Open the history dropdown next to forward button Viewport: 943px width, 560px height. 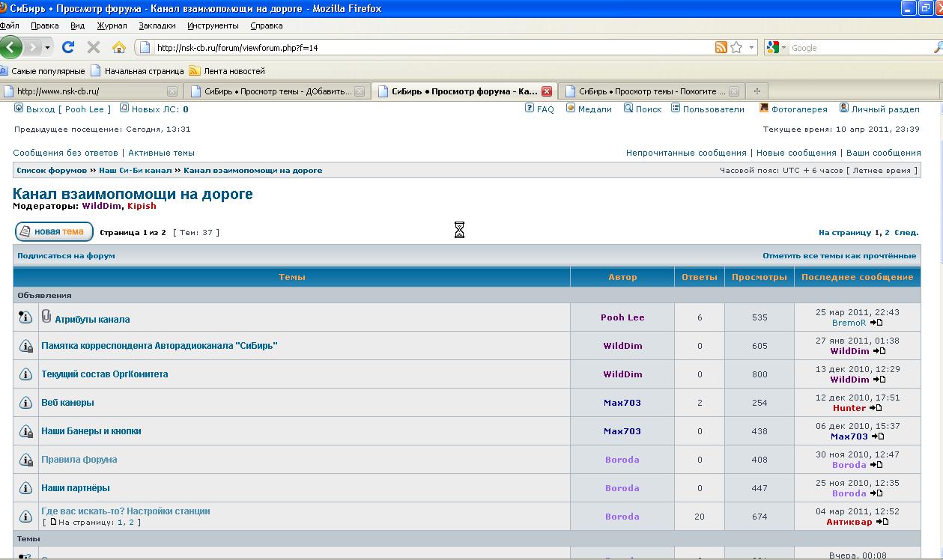(48, 47)
